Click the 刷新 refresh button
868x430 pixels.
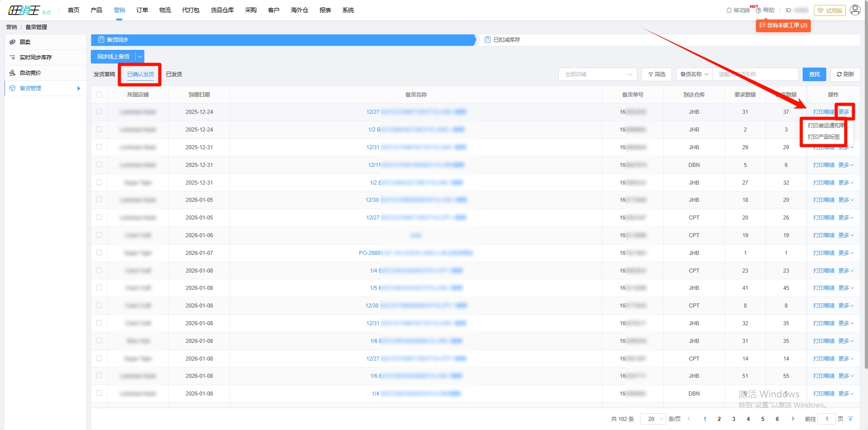tap(845, 74)
